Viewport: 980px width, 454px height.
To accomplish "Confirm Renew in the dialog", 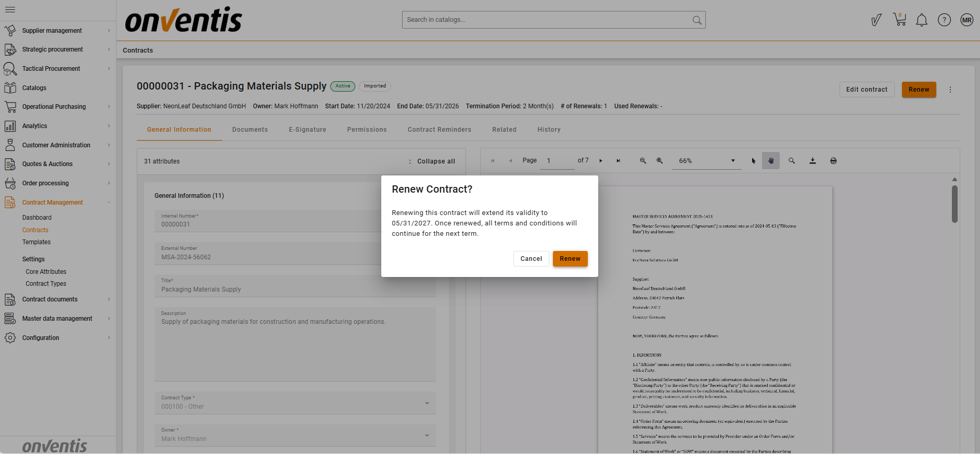I will pos(570,259).
